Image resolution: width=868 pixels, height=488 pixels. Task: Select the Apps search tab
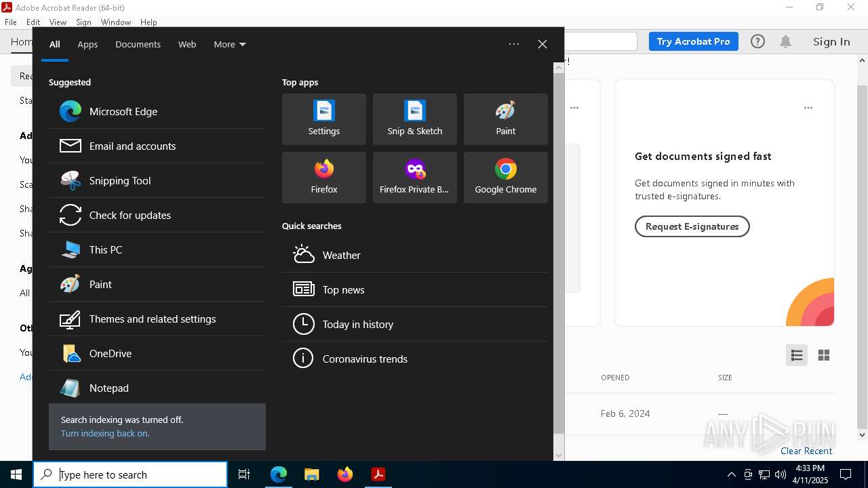tap(87, 44)
